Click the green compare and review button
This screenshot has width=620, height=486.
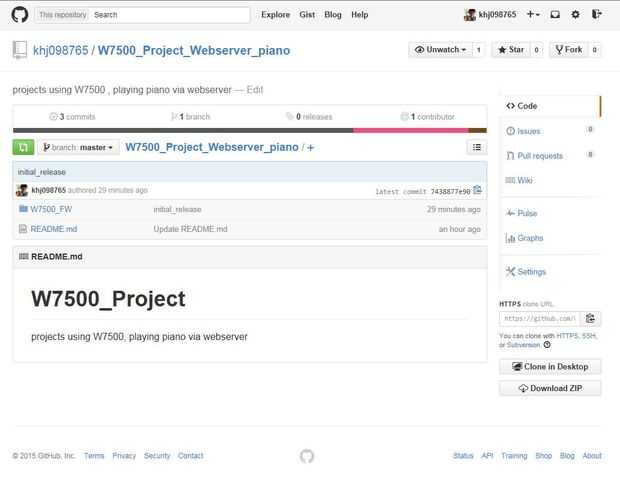(23, 148)
